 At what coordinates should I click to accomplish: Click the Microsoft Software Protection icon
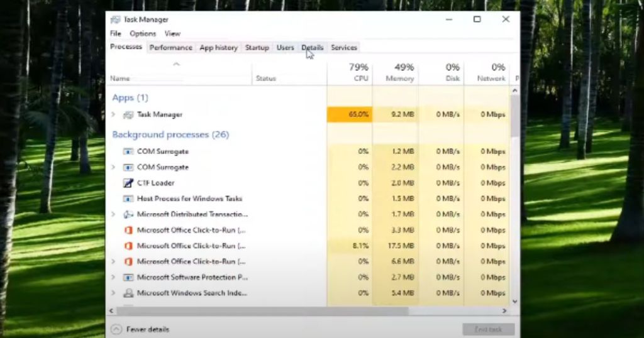tap(128, 277)
